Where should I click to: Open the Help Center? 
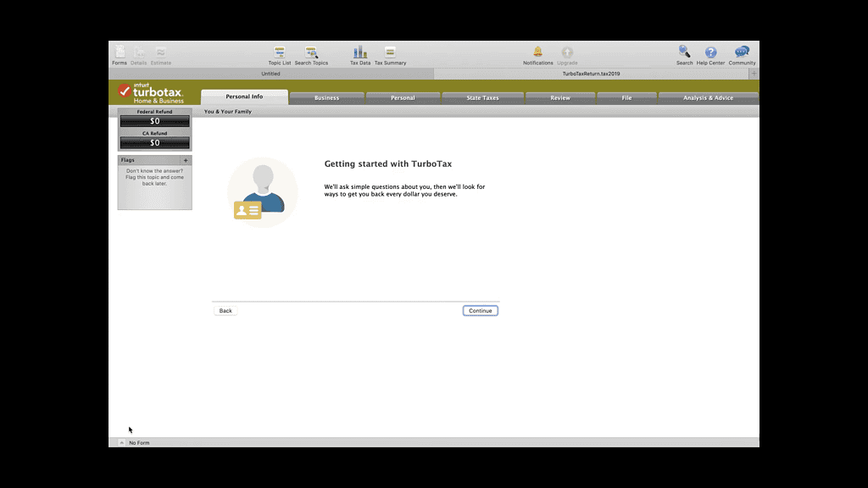click(710, 55)
